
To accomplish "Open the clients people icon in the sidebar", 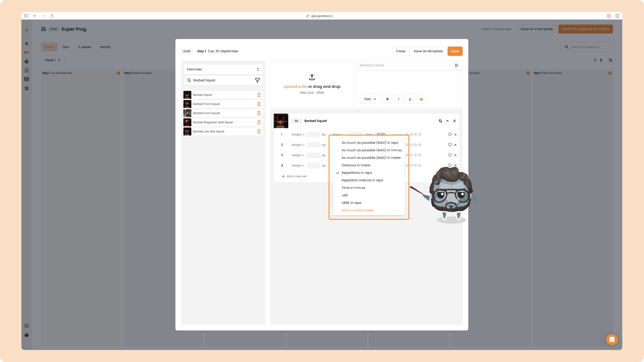I will click(27, 70).
